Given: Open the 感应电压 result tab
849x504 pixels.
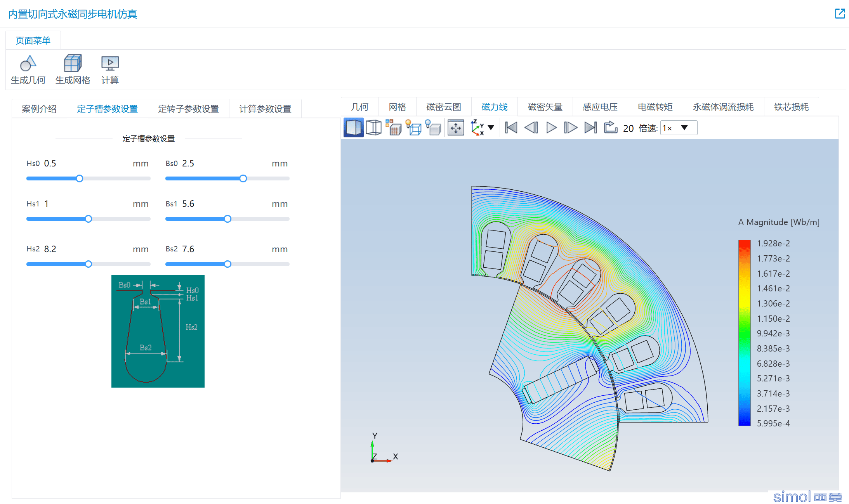Looking at the screenshot, I should 600,107.
